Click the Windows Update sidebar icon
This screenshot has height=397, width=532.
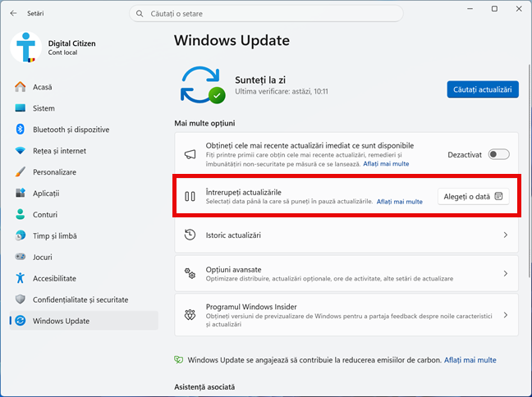(x=21, y=321)
